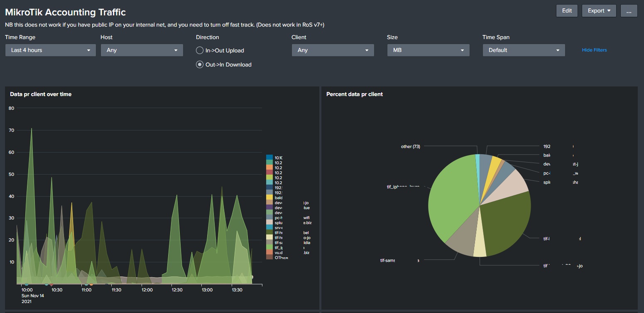
Task: Select the 'tlf_ip' legend entry text
Action: [289, 247]
